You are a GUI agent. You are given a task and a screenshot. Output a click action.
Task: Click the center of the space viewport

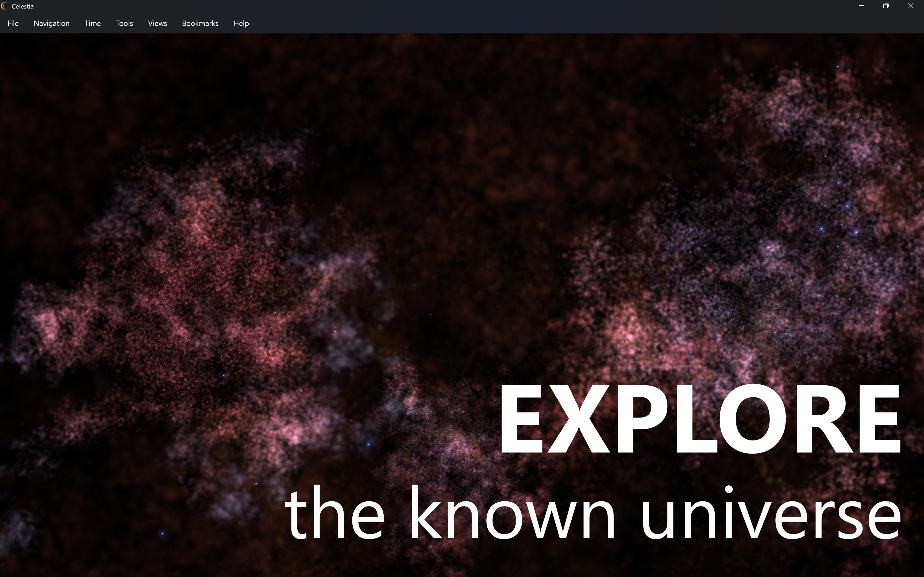point(462,305)
